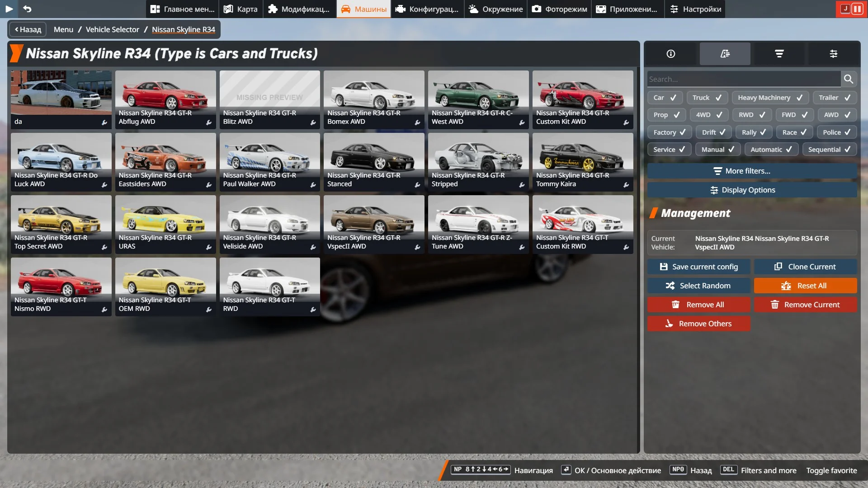The width and height of the screenshot is (868, 488).
Task: Click Select Random button
Action: 698,286
